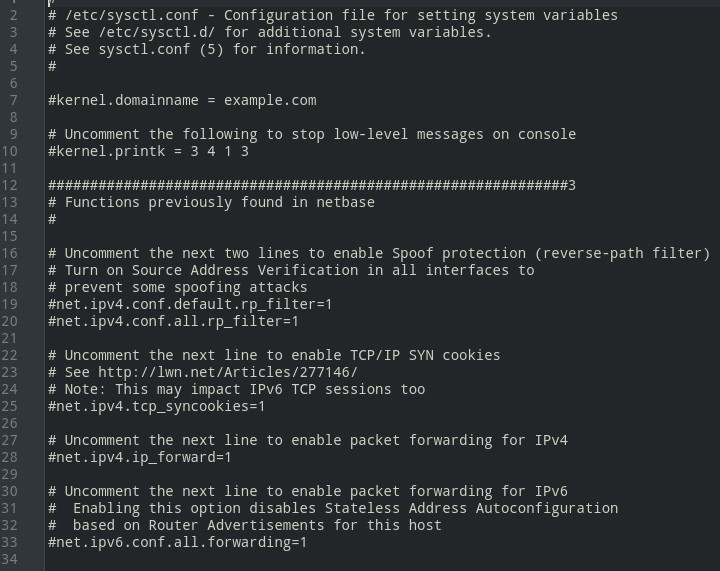This screenshot has height=571, width=720.
Task: Click the net.ipv4.tcp_syncookies=1 line
Action: pyautogui.click(x=156, y=406)
